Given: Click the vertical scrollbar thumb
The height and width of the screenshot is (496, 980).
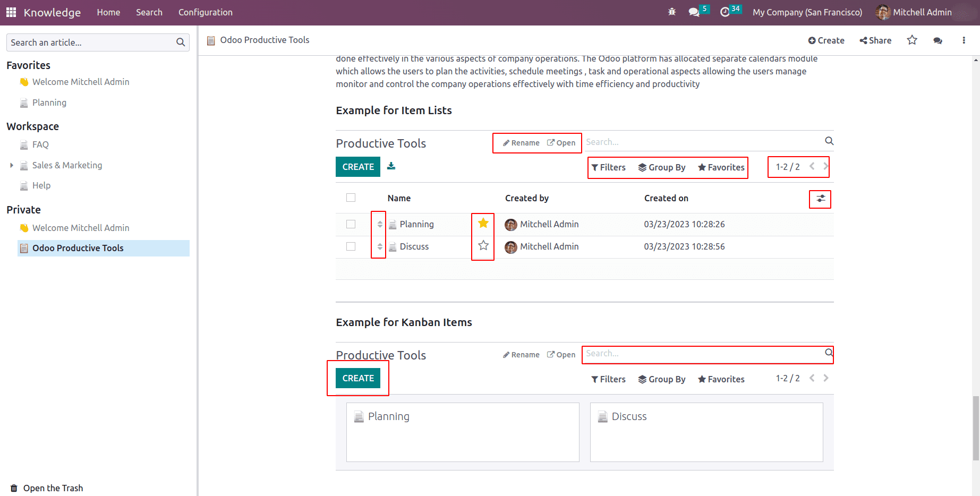Looking at the screenshot, I should click(976, 428).
